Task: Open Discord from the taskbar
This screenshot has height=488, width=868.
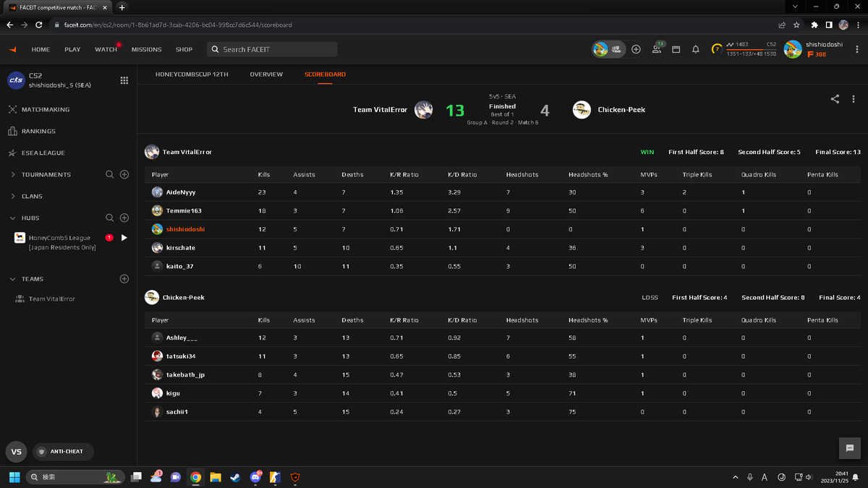Action: pos(255,477)
